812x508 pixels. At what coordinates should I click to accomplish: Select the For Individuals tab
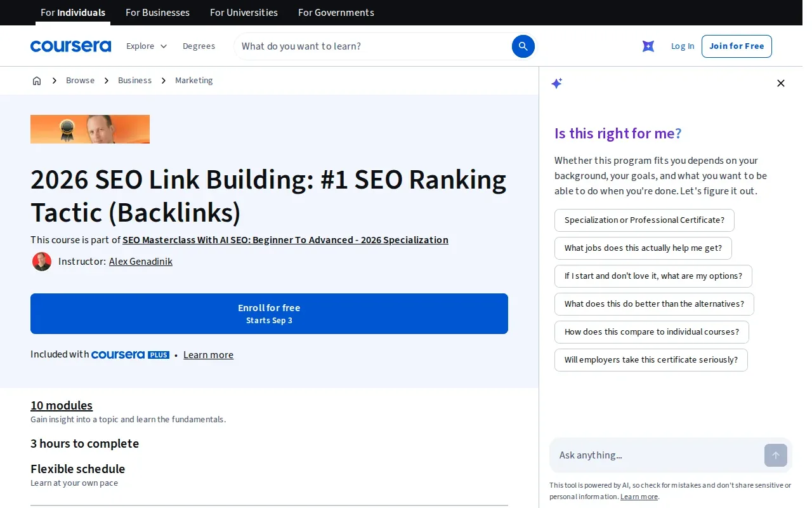click(x=73, y=13)
